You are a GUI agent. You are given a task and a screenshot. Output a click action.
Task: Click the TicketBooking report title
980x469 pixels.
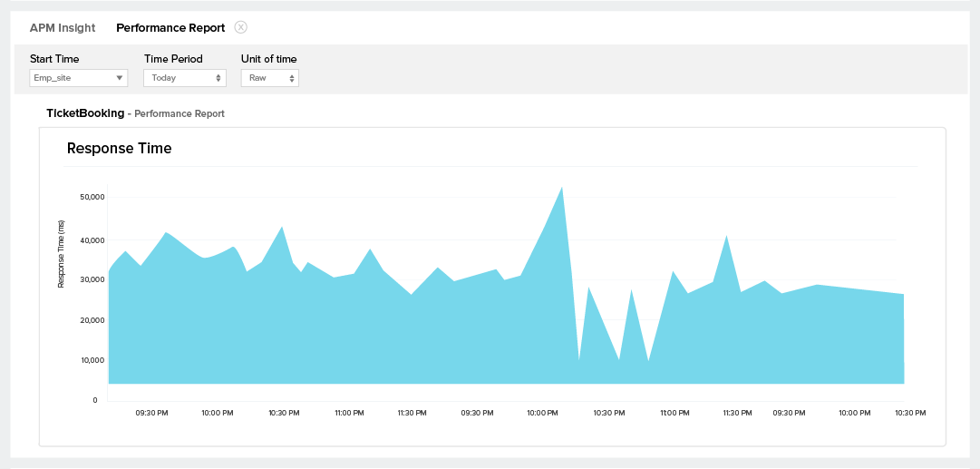click(85, 113)
